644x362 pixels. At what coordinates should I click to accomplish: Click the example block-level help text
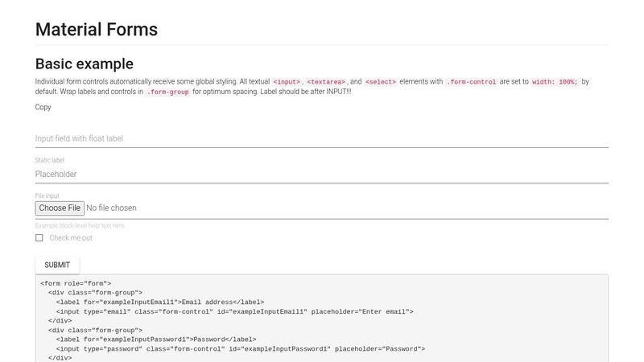pyautogui.click(x=80, y=226)
